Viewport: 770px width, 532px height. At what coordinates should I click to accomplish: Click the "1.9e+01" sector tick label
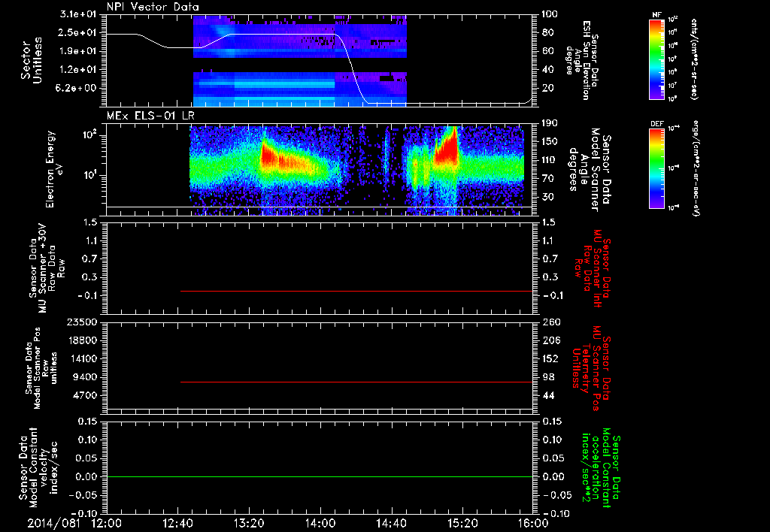pos(80,51)
